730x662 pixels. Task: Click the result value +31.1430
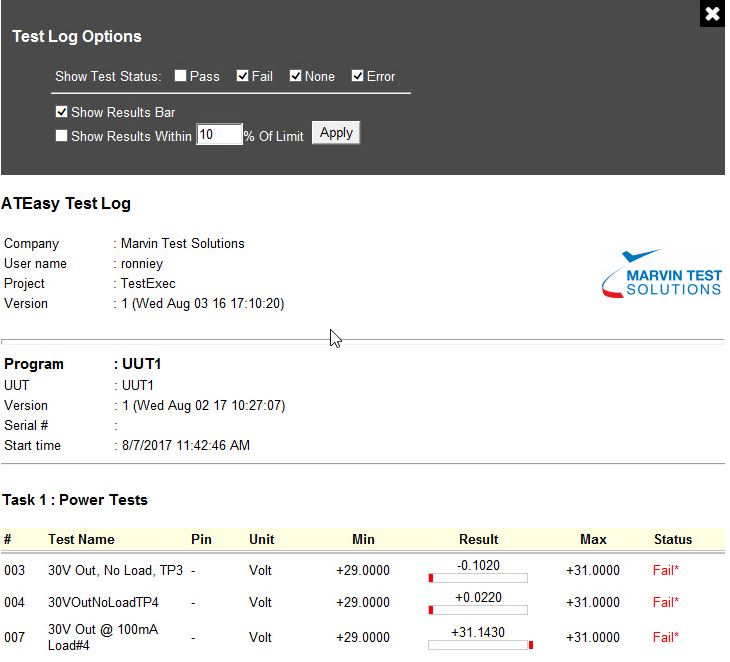[478, 632]
